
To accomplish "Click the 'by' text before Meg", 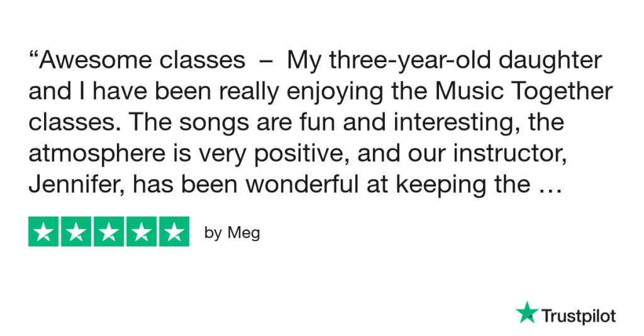I will [x=213, y=233].
